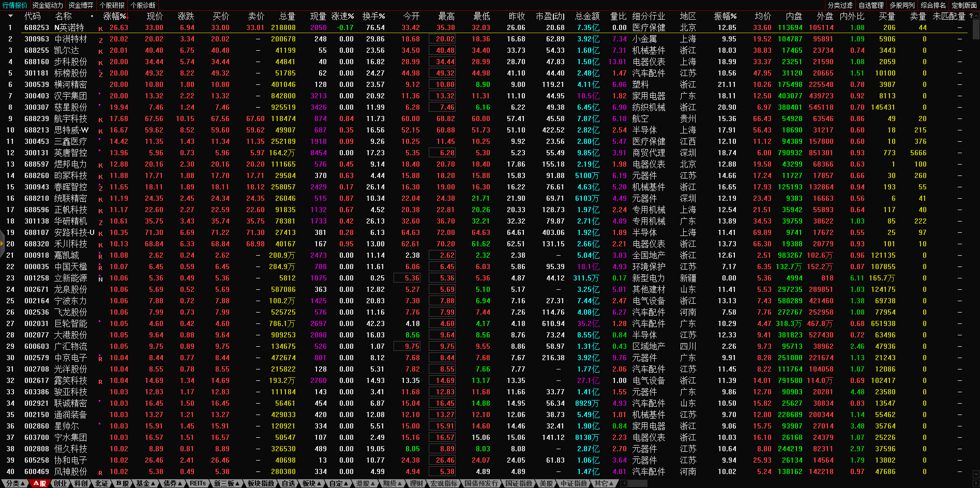The image size is (980, 488).
Task: Open the 板块 dropdown tab at bottom
Action: pyautogui.click(x=311, y=483)
